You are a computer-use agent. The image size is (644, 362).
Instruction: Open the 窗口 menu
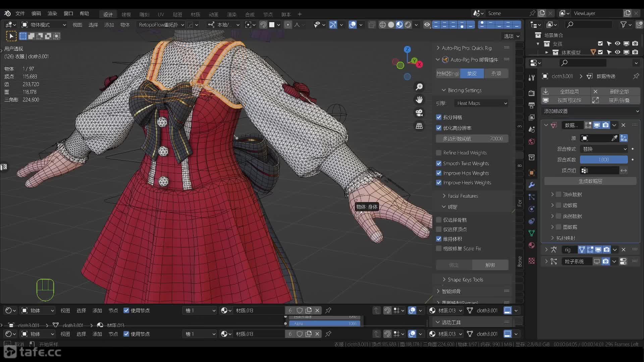tap(68, 13)
